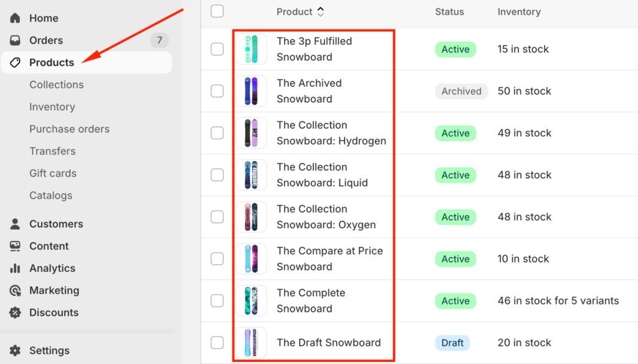Open The Collection Snowboard: Liquid product
Image resolution: width=638 pixels, height=364 pixels.
click(x=322, y=175)
